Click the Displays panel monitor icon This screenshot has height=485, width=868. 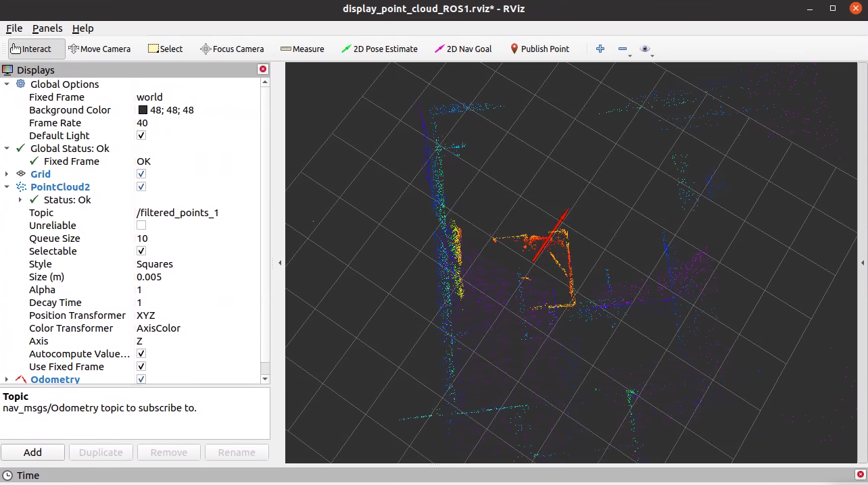7,70
